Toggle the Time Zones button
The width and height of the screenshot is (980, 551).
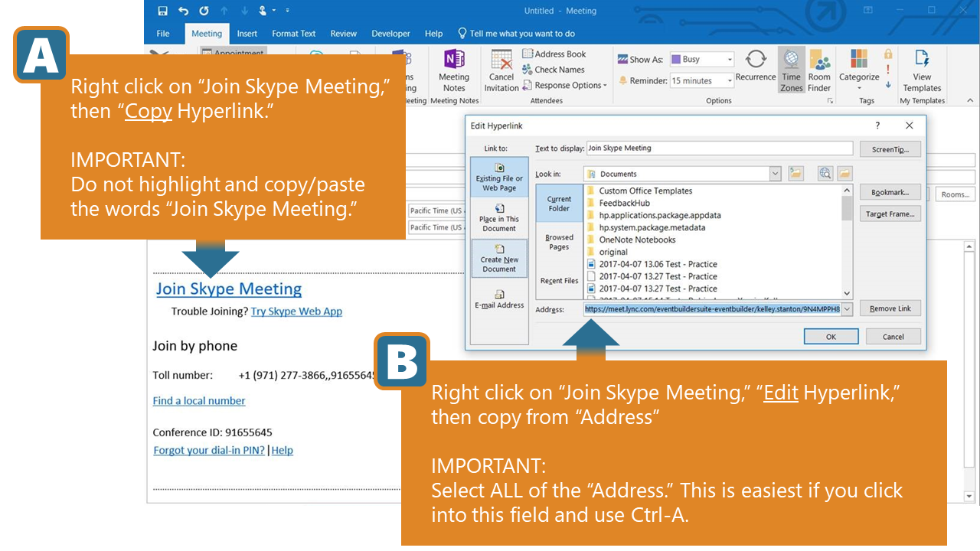click(x=792, y=70)
